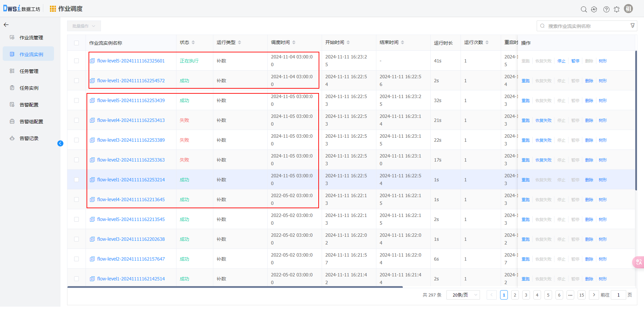Open the help question mark icon

pos(606,9)
